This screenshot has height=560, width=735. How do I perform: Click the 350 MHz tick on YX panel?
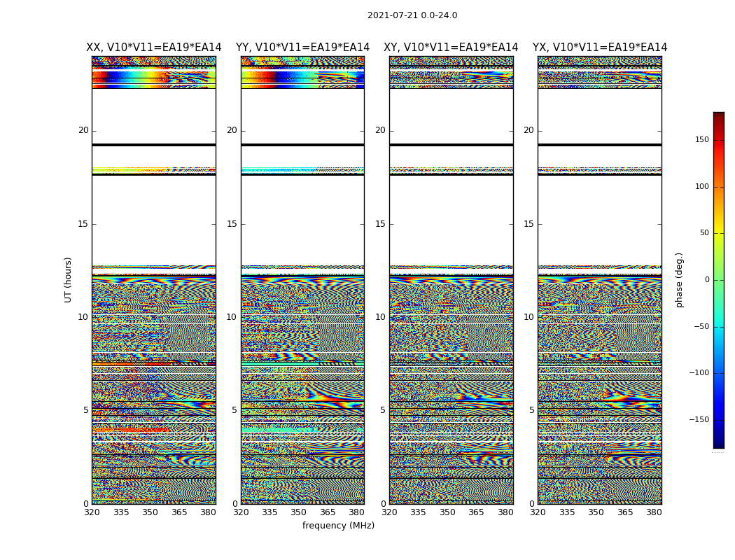click(x=596, y=512)
